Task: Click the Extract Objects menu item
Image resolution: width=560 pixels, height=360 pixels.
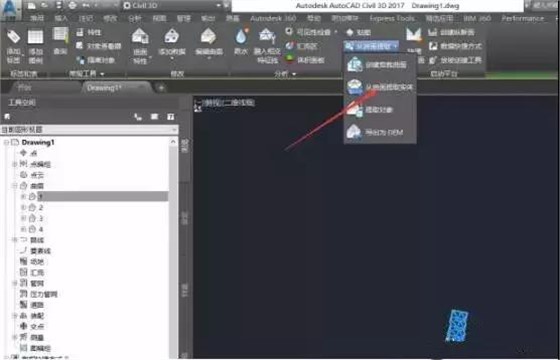Action: pos(380,110)
